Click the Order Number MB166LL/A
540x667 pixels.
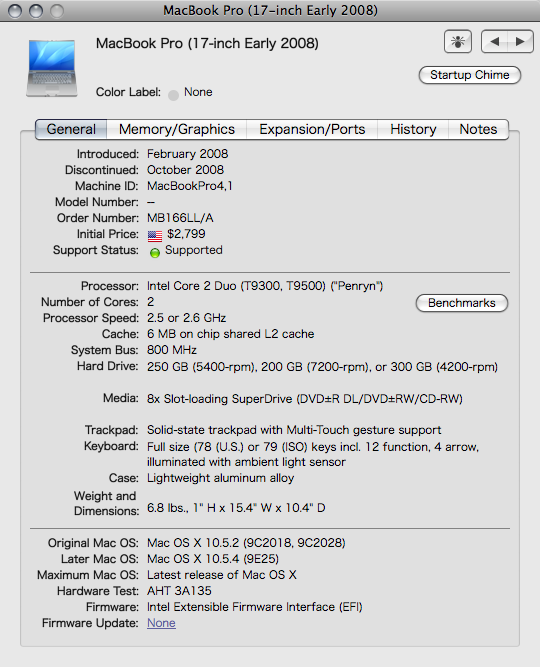(180, 218)
